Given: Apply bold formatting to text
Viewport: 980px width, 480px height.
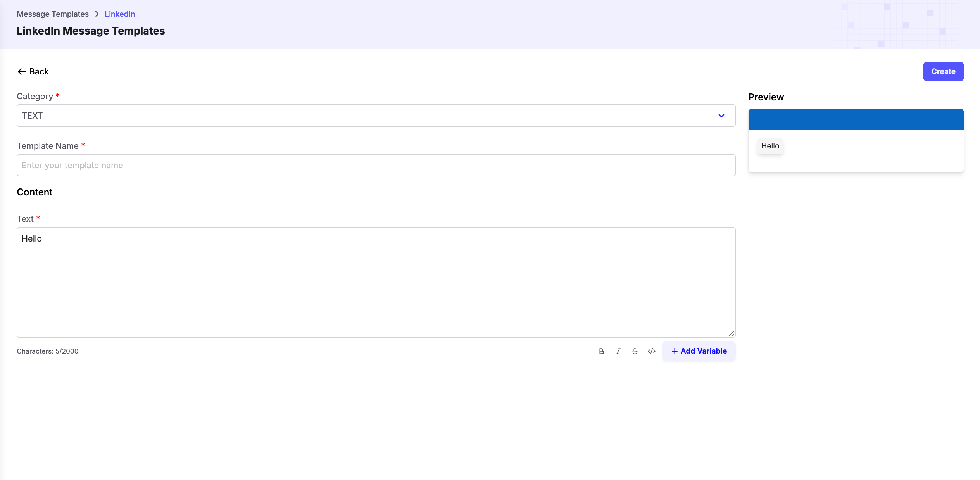Looking at the screenshot, I should click(601, 351).
